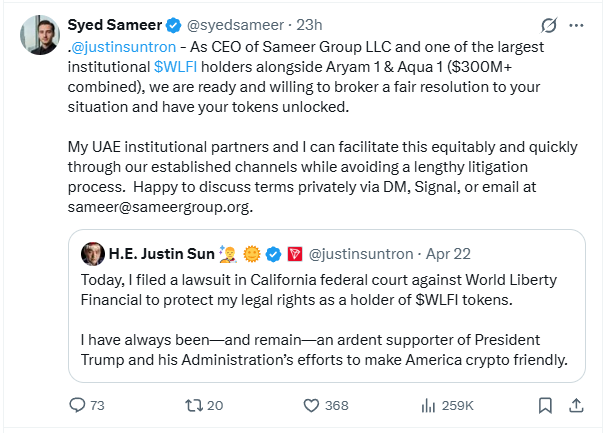The image size is (613, 433).
Task: Click the Grok slashed-circle icon
Action: click(x=548, y=25)
